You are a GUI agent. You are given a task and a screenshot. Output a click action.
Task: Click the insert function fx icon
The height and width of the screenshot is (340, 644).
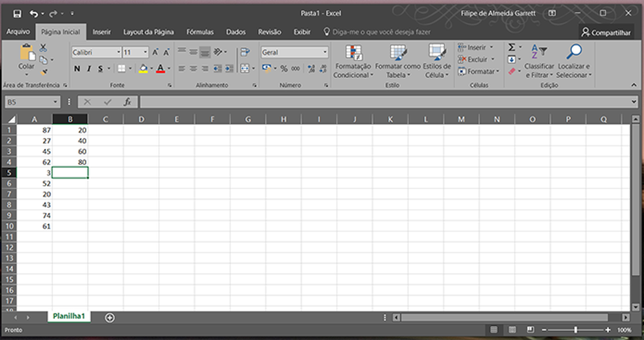128,102
